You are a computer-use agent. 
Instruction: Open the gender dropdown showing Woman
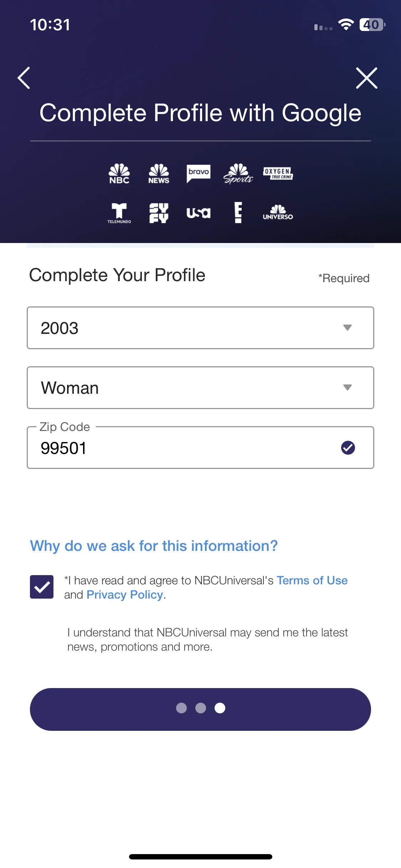[200, 388]
